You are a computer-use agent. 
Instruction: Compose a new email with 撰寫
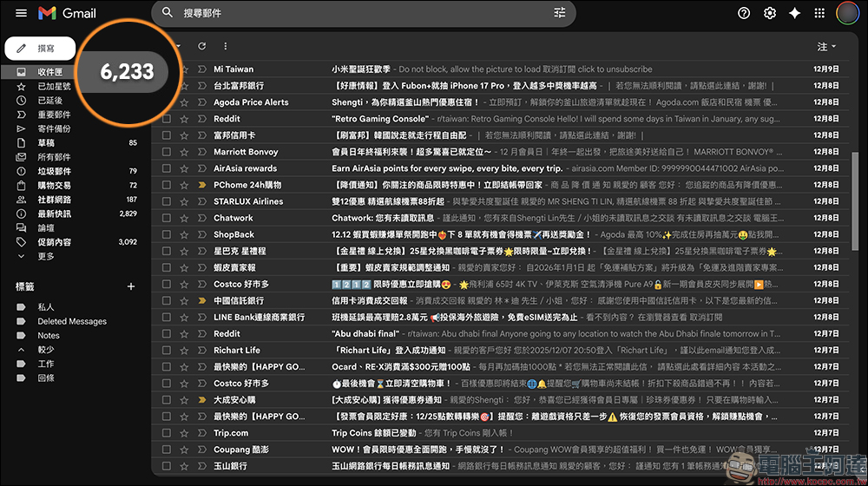coord(40,48)
